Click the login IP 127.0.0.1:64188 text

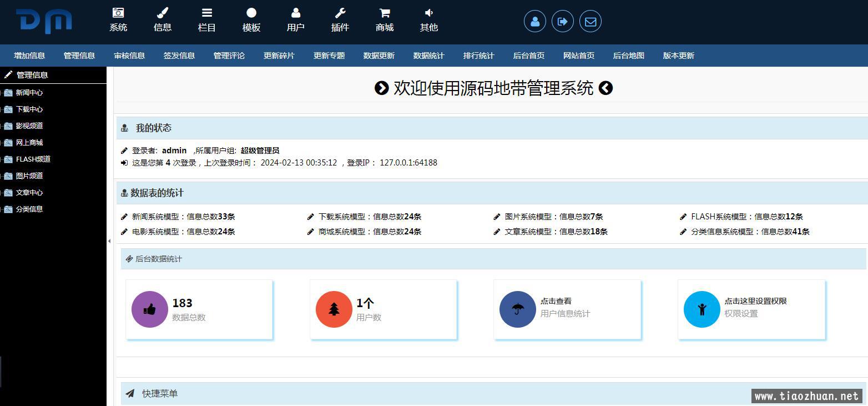pyautogui.click(x=408, y=163)
